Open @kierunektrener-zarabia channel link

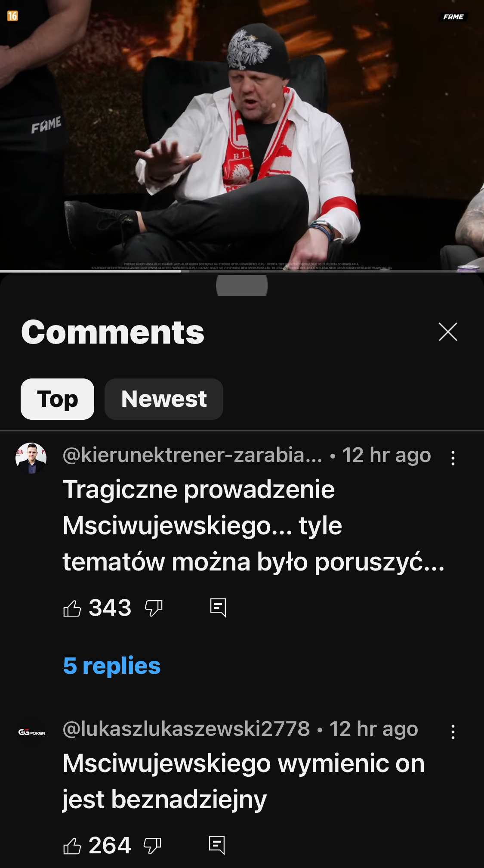point(192,455)
